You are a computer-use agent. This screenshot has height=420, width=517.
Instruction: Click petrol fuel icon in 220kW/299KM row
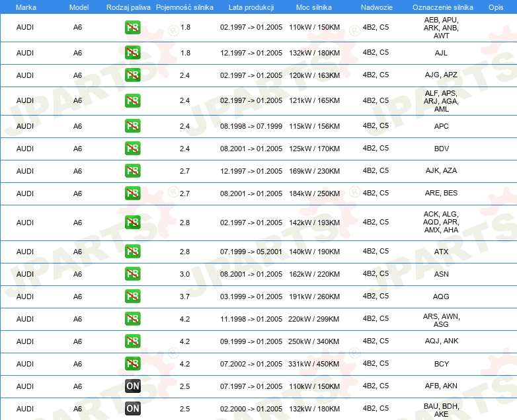point(132,318)
